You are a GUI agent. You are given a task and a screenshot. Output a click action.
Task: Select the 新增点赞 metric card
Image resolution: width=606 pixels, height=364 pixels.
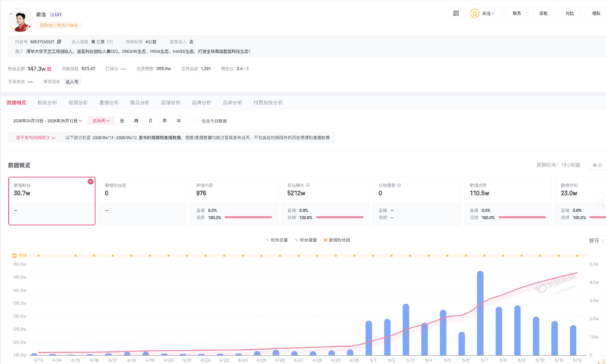point(508,201)
